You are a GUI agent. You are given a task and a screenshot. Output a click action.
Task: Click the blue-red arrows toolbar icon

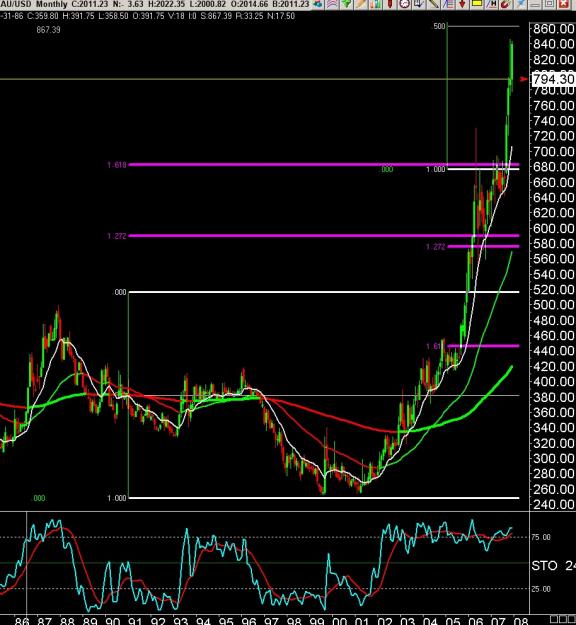317,4
